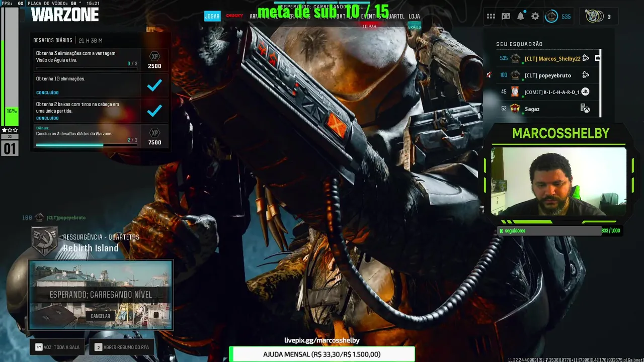Click the Xbox PC icon beside Sagaz
644x362 pixels.
[585, 108]
